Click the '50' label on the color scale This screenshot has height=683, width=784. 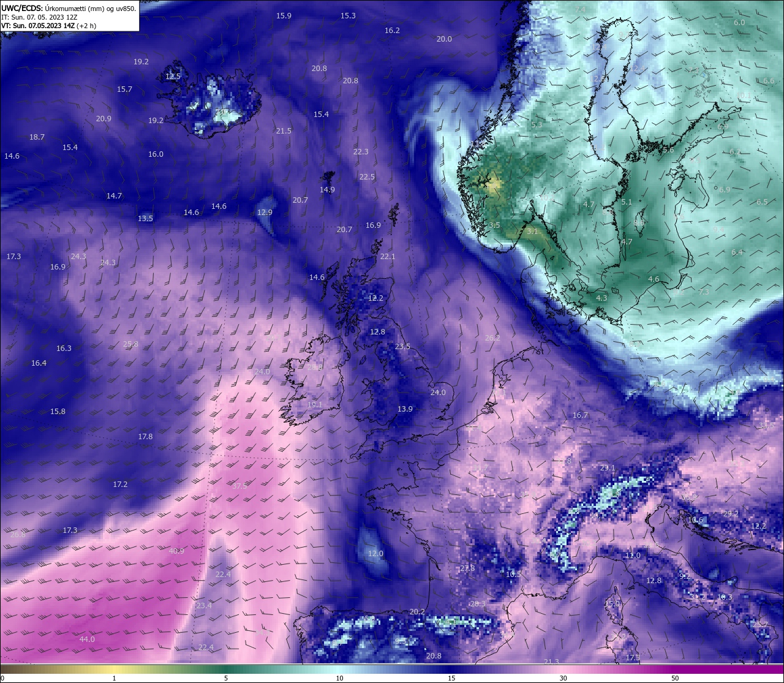pos(675,678)
